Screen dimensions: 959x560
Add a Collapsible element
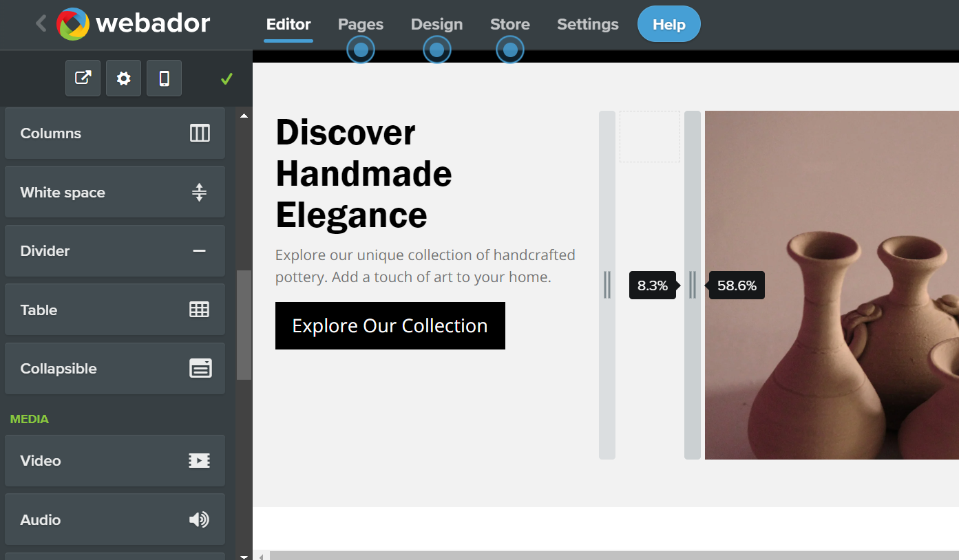pyautogui.click(x=115, y=369)
